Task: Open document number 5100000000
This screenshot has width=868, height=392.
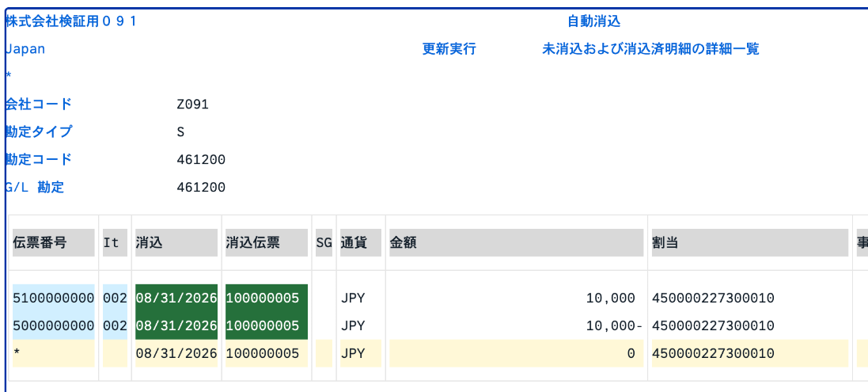Action: [x=53, y=299]
